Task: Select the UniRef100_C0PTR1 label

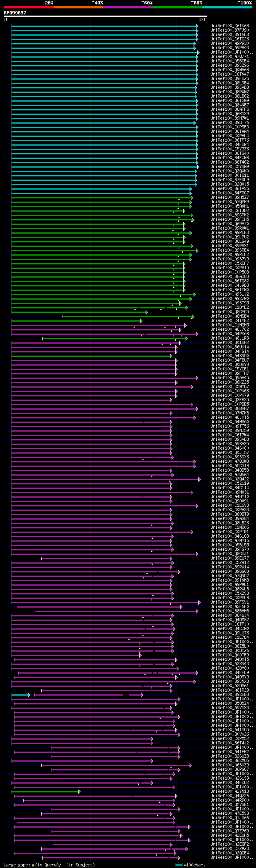Action: click(x=230, y=532)
